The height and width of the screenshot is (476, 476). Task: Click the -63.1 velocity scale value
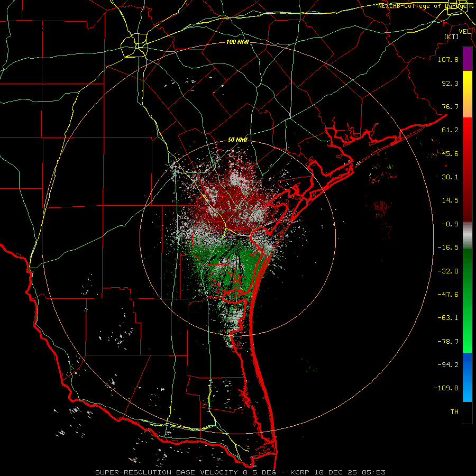pyautogui.click(x=448, y=318)
